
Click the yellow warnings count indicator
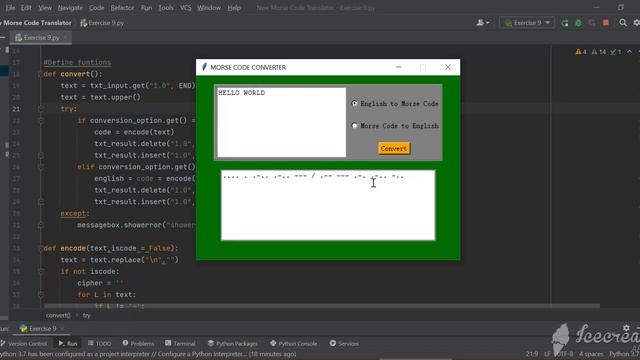coord(581,52)
